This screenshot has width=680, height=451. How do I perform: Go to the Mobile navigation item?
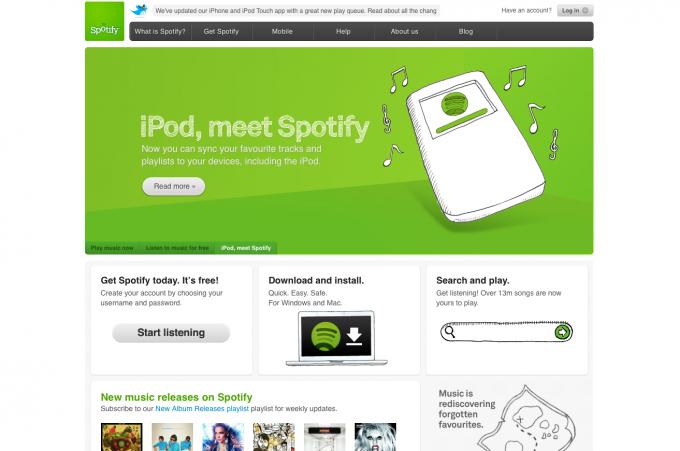282,32
